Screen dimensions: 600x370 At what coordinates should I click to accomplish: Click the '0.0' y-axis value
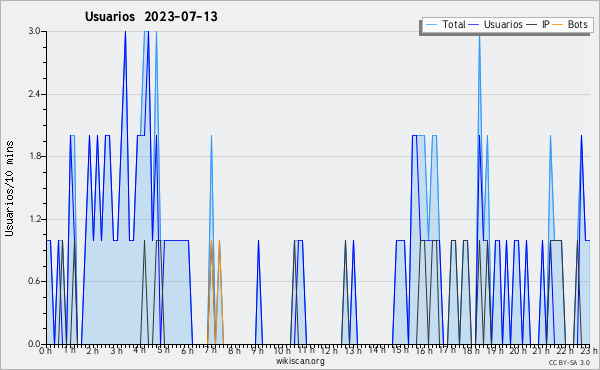coord(34,344)
